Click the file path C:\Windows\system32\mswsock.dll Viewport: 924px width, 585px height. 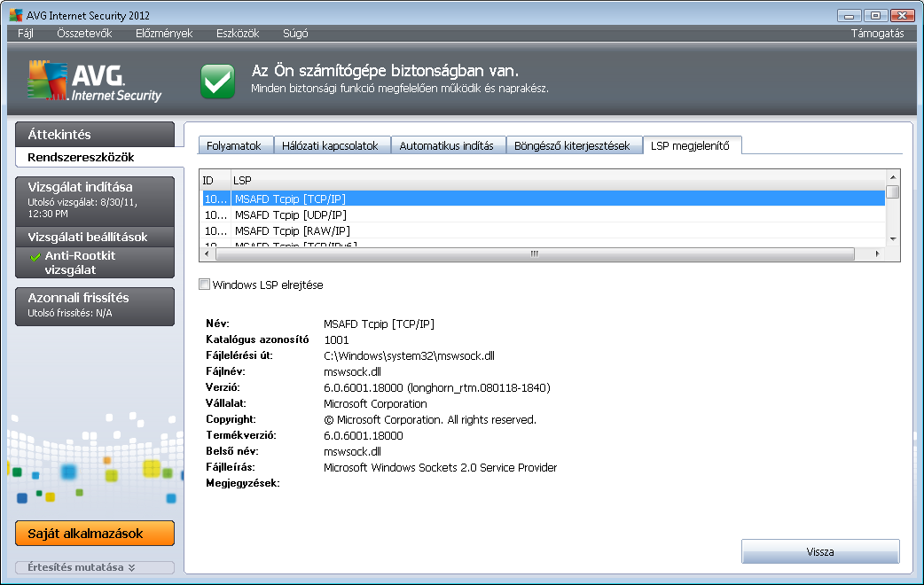[409, 355]
